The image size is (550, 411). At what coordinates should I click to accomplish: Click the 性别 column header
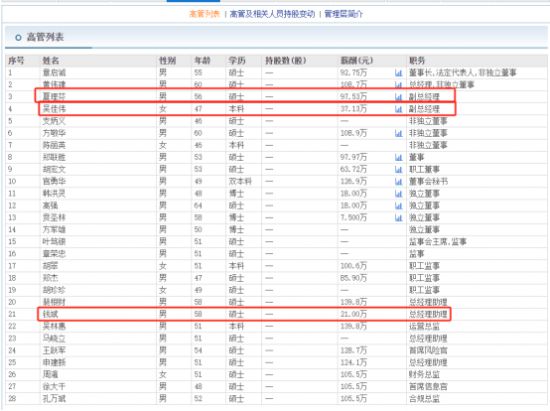[x=167, y=61]
